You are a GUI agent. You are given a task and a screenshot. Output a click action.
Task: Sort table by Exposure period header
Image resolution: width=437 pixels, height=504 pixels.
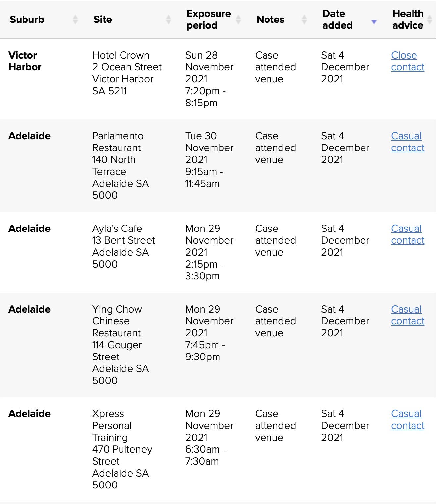click(209, 20)
